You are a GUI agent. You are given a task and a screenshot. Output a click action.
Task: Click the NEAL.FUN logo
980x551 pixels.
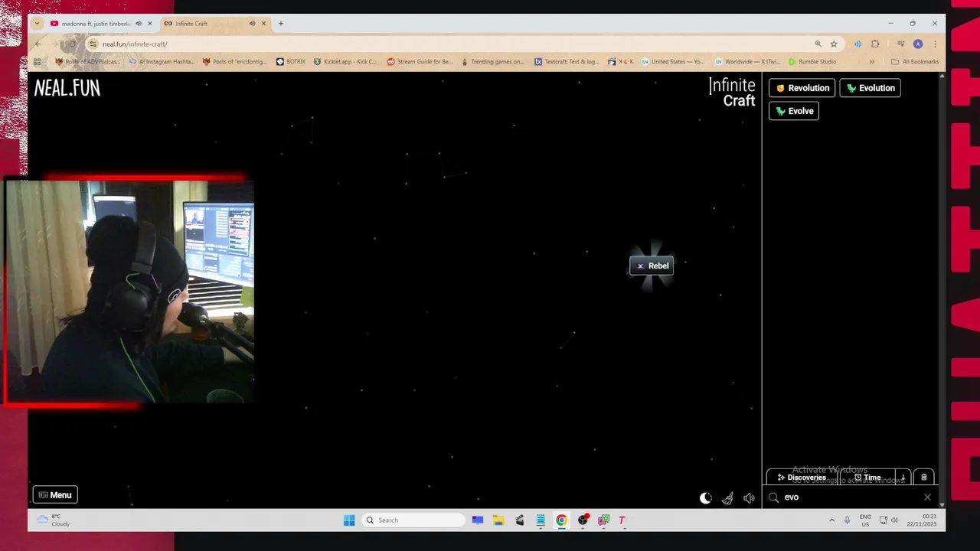[67, 88]
